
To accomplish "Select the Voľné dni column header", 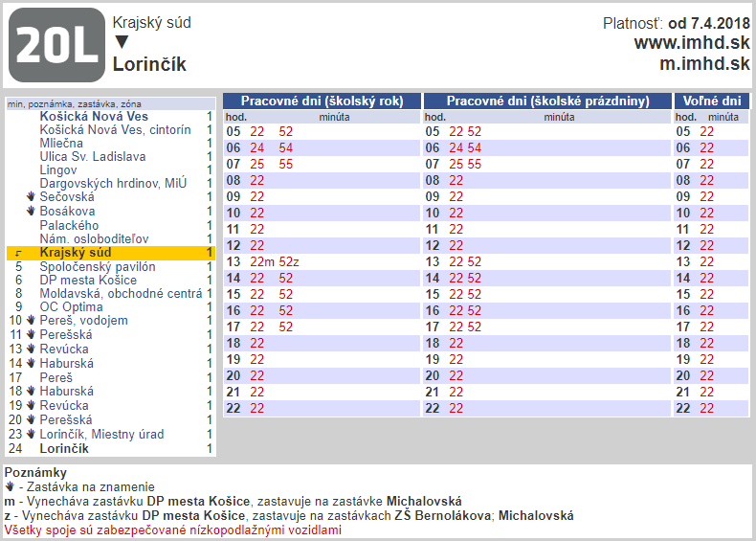I will [x=712, y=101].
